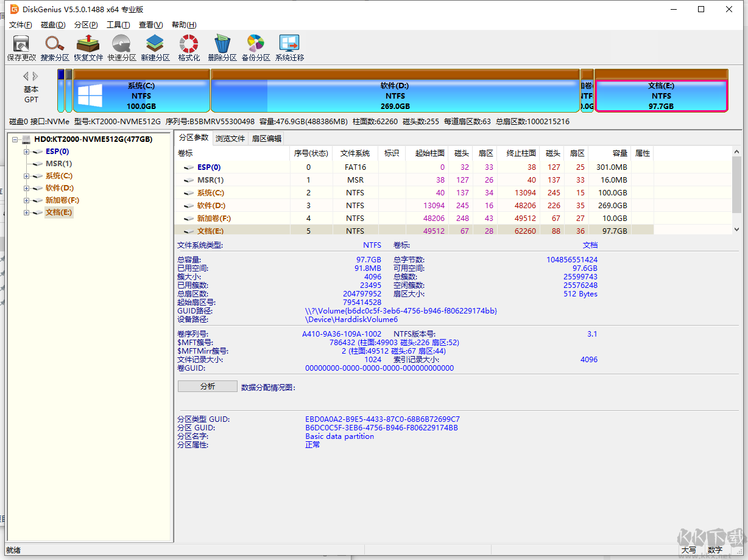This screenshot has width=748, height=560.
Task: Select the 新加卷(F:) row in partition table
Action: [x=214, y=219]
